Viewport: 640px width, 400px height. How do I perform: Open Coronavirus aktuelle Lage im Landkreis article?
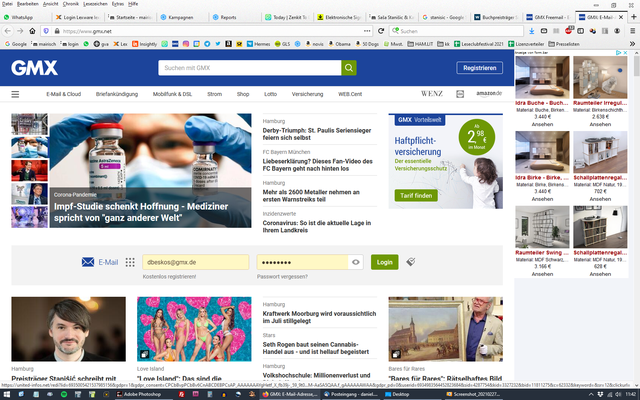(x=317, y=227)
